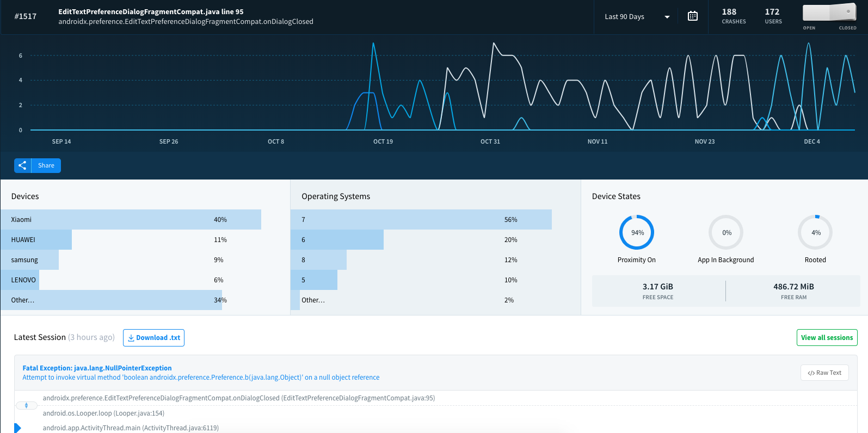Expand collapsed stack trace frames
This screenshot has width=868, height=433.
pos(26,405)
